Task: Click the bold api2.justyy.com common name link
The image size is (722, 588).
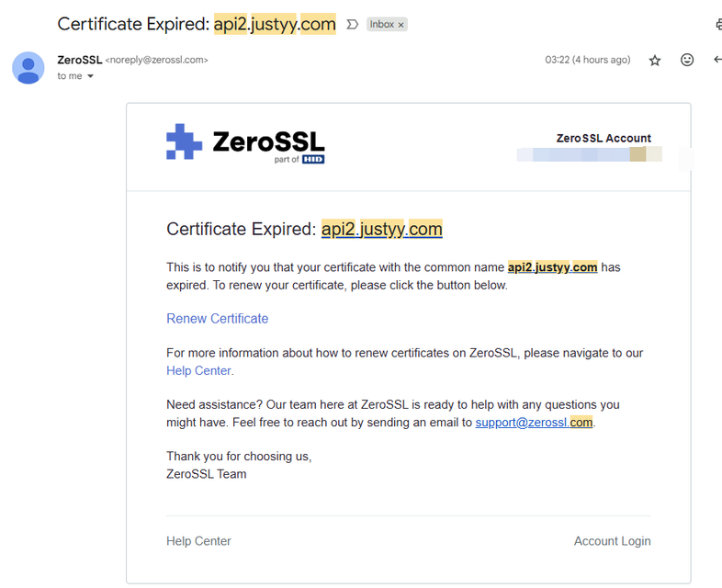Action: [x=552, y=267]
